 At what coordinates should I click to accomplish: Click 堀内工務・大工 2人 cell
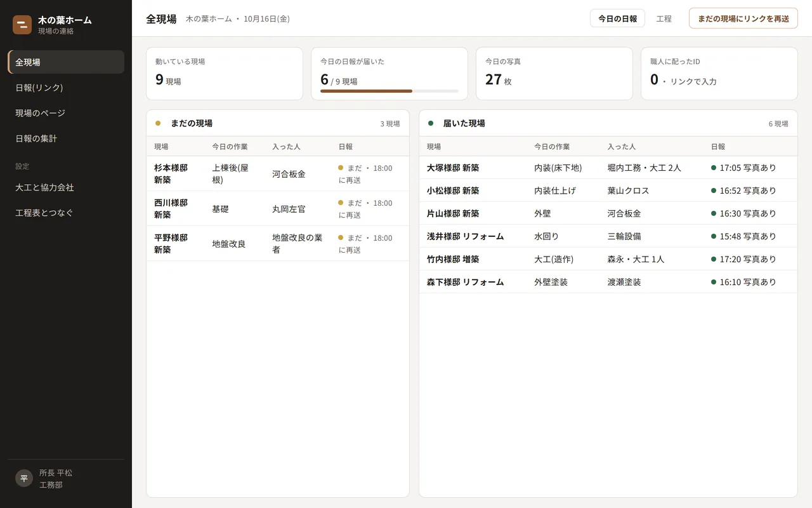point(645,168)
